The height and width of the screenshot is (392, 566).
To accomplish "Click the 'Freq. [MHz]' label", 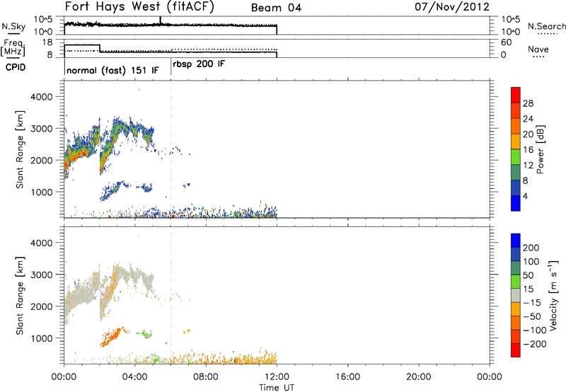I will coord(13,47).
